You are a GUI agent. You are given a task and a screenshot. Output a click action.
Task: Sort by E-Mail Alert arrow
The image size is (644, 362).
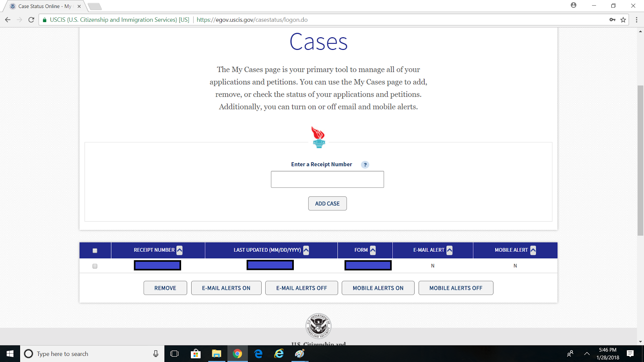pos(450,250)
